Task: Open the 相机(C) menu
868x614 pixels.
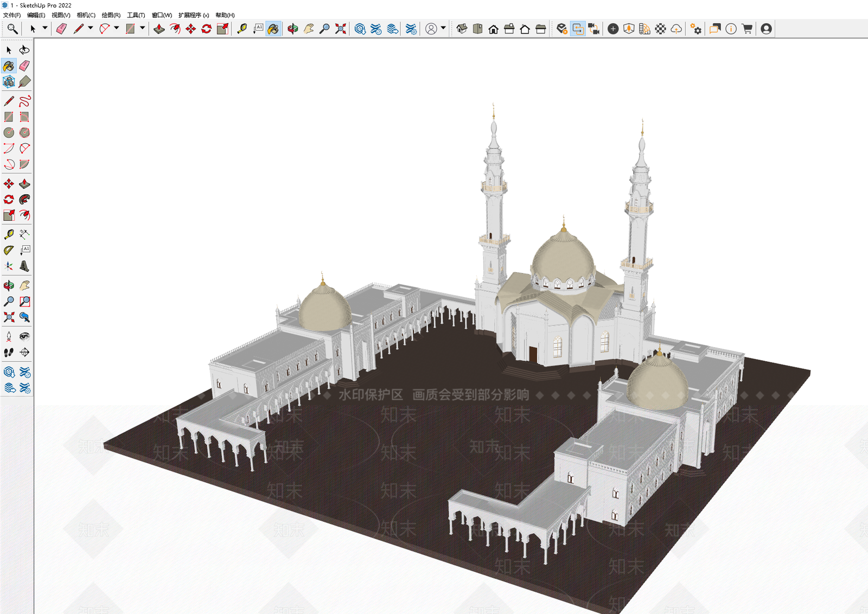Action: point(86,15)
